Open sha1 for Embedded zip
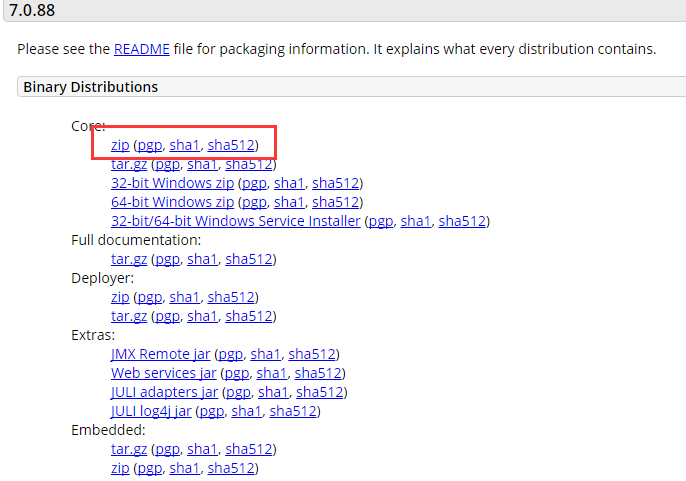 (184, 468)
